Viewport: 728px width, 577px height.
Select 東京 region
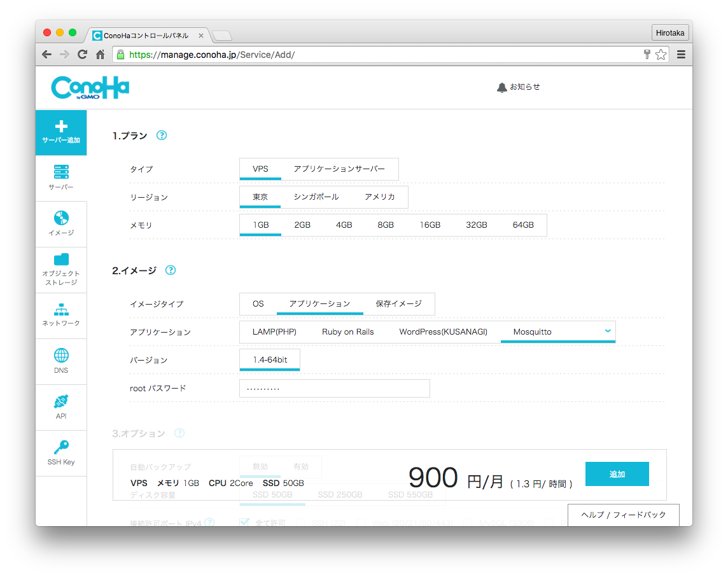[260, 197]
